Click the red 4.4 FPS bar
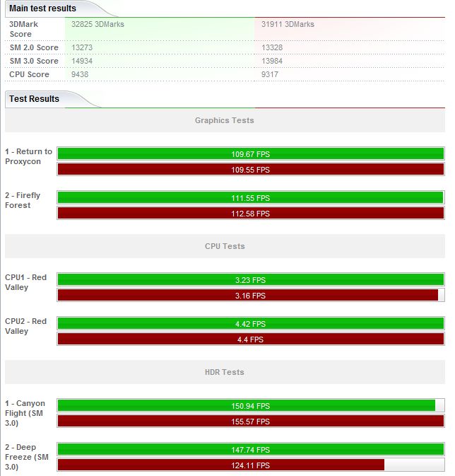This screenshot has width=455, height=476. coord(250,339)
